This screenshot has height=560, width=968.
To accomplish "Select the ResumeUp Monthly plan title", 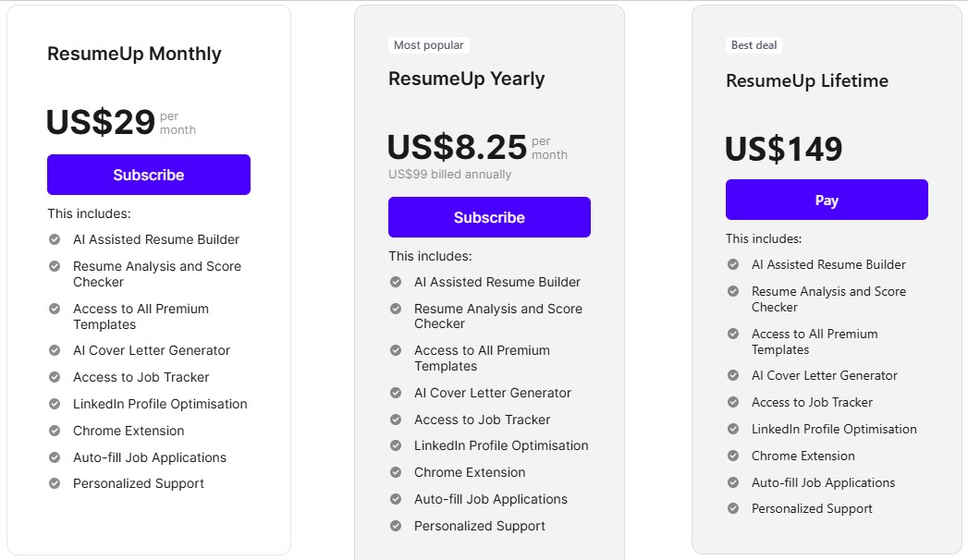I will point(134,54).
